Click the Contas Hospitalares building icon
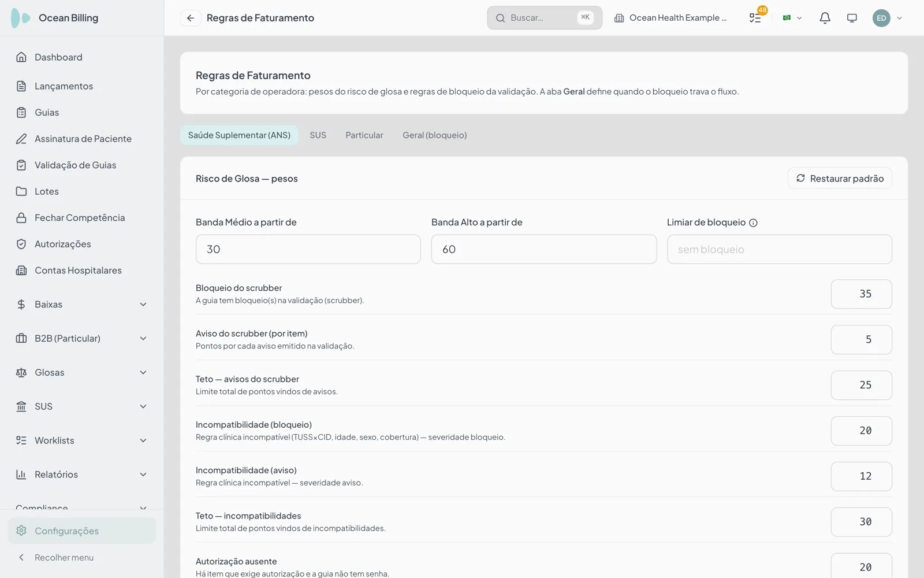 (x=21, y=271)
